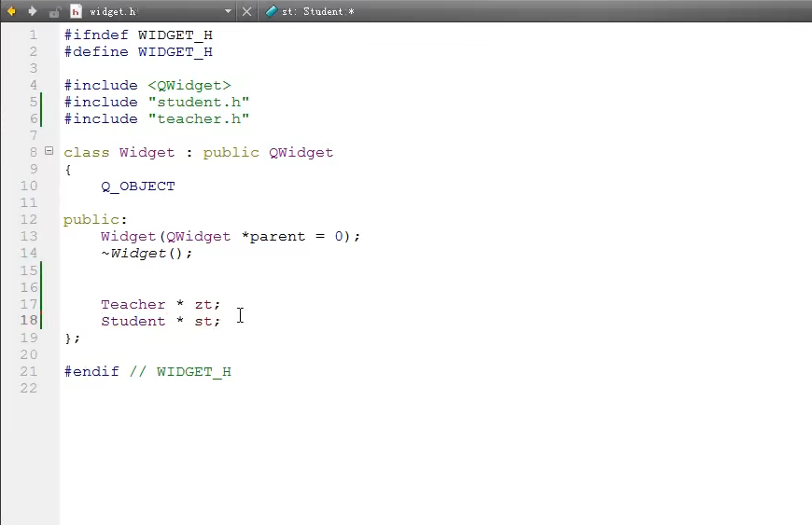The image size is (812, 525).
Task: Click line number 18 in the gutter
Action: click(29, 320)
